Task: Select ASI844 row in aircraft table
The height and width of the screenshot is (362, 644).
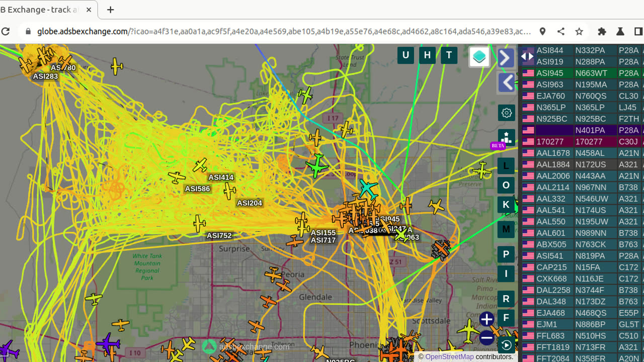Action: pyautogui.click(x=582, y=50)
